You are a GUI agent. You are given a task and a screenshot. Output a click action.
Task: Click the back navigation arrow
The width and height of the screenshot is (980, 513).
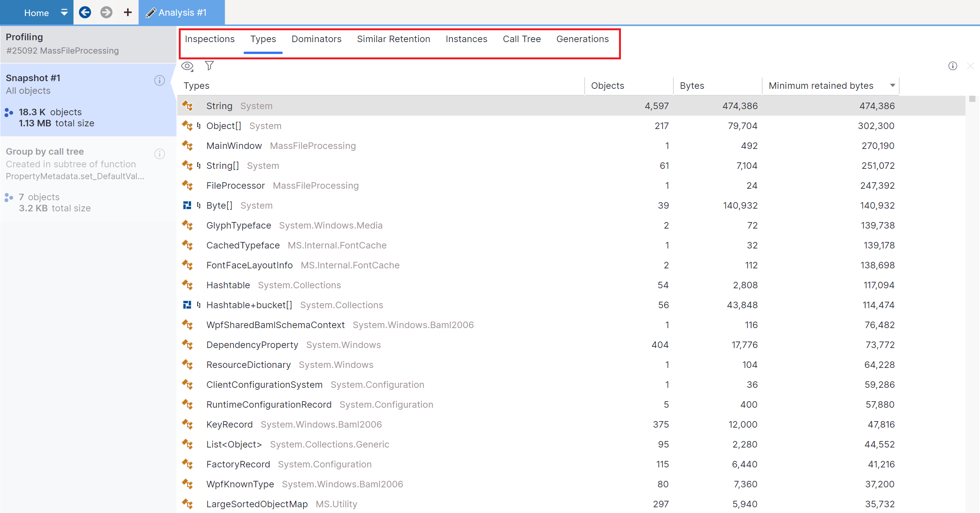tap(85, 12)
